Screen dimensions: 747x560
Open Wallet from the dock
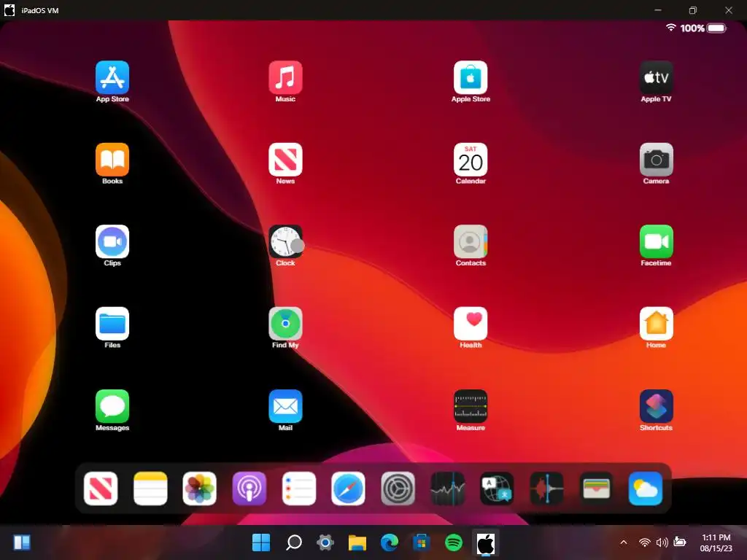coord(596,489)
